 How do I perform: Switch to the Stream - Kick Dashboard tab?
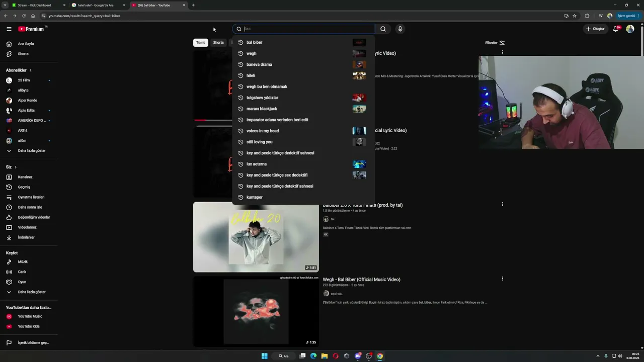(39, 5)
